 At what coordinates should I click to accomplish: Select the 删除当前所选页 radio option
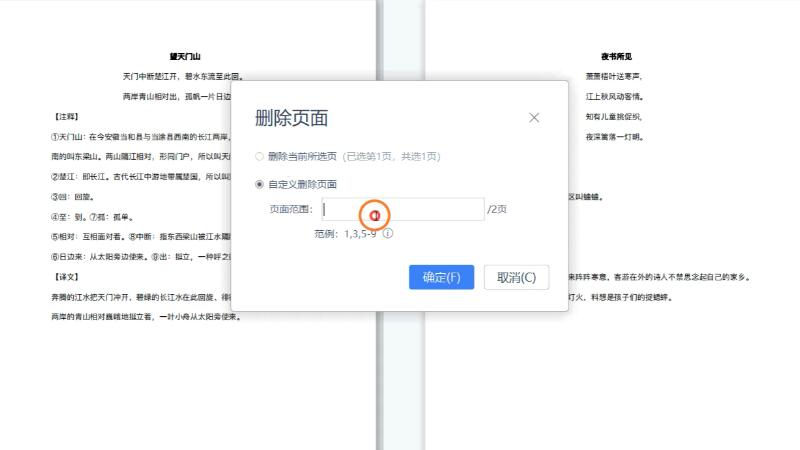pyautogui.click(x=261, y=157)
